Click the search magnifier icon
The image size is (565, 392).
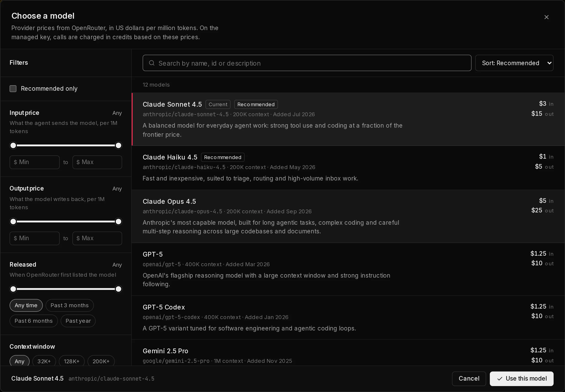(152, 63)
